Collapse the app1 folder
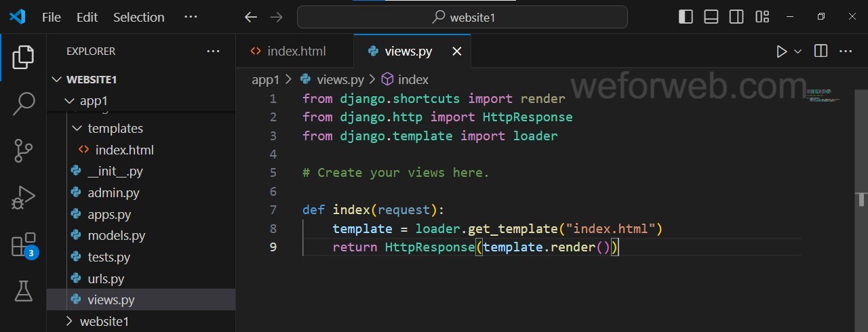Screen dimensions: 868x332 pos(68,101)
